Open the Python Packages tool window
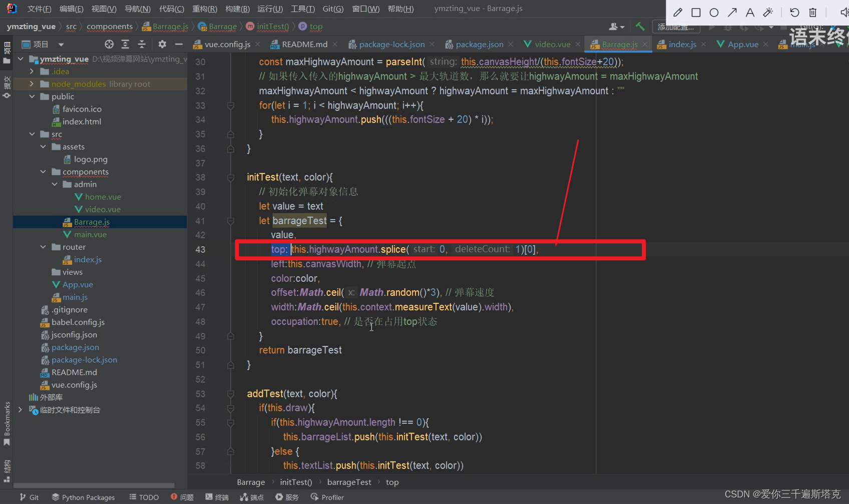The width and height of the screenshot is (849, 504). click(83, 497)
